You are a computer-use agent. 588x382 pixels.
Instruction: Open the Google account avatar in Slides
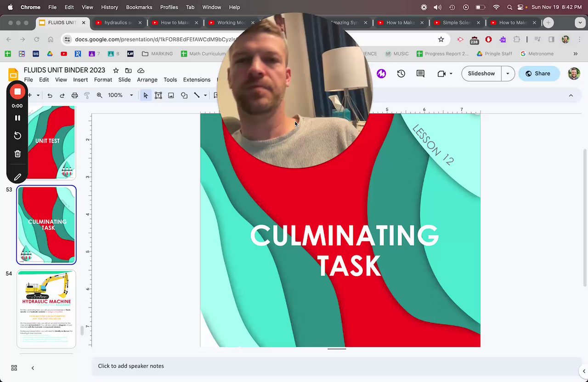(574, 74)
